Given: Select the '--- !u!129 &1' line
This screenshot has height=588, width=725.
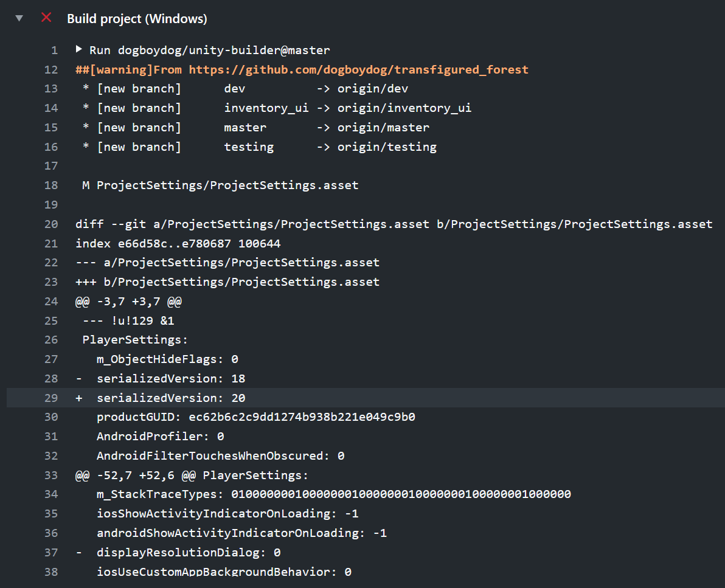Looking at the screenshot, I should coord(128,321).
